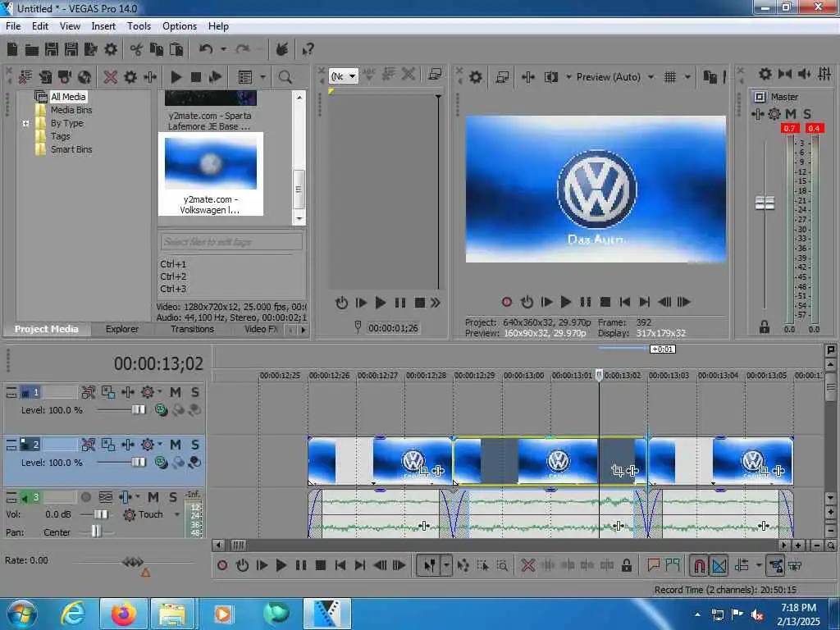Open the Auto Ripple mode dropdown arrow

point(759,565)
